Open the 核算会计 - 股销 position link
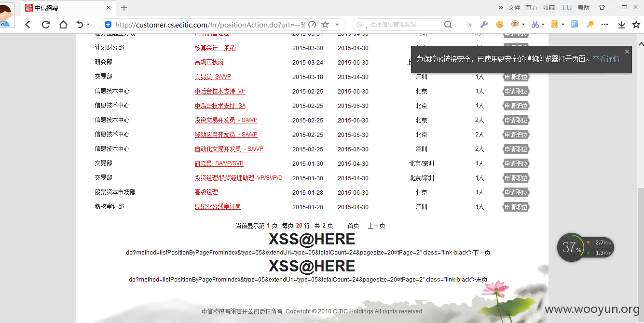The width and height of the screenshot is (644, 323). 215,48
